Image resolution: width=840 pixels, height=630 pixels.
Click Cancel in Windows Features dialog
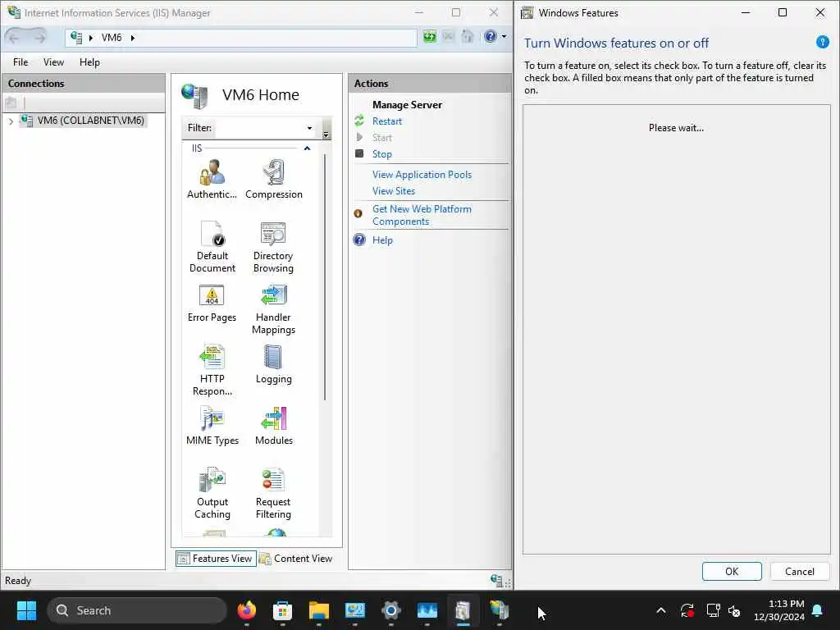tap(800, 571)
